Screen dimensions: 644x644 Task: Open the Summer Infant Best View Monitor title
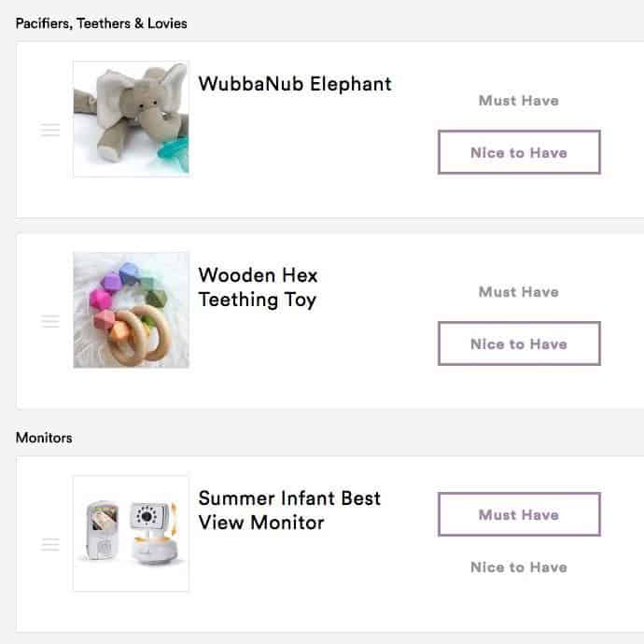pyautogui.click(x=289, y=511)
